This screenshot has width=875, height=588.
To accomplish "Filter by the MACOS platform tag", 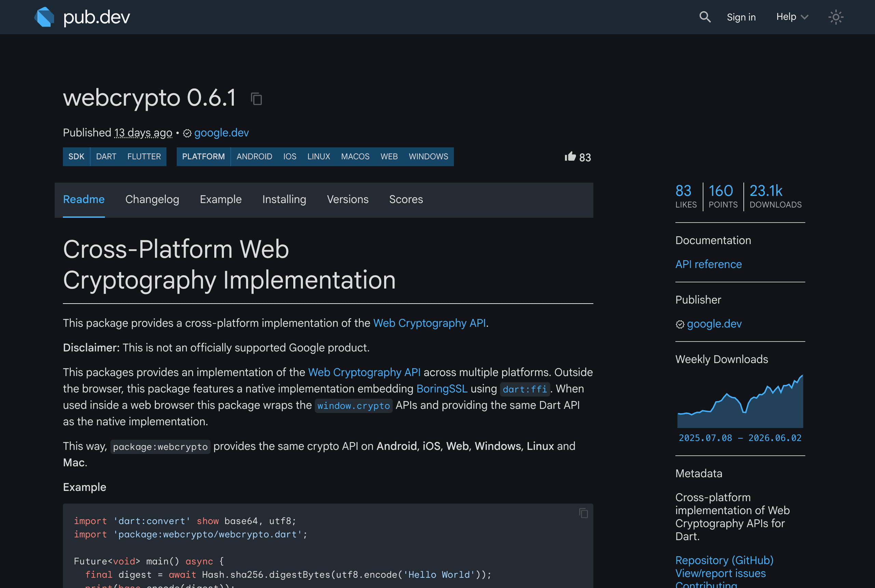I will point(355,156).
